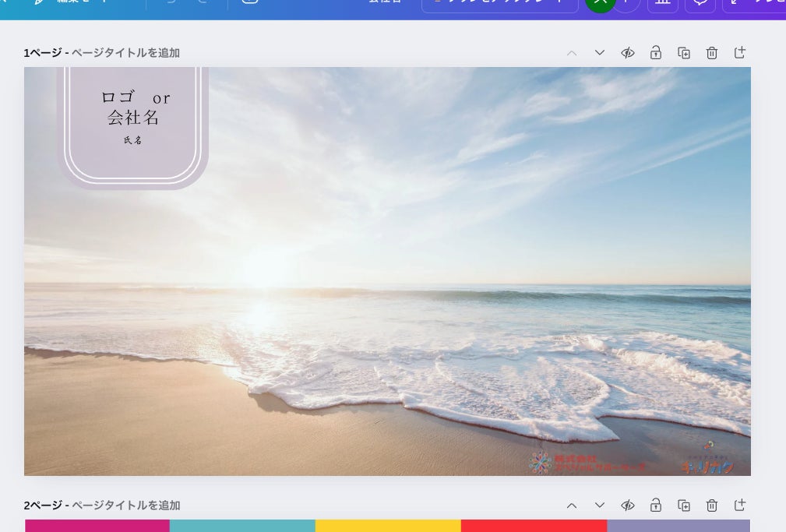The width and height of the screenshot is (786, 532).
Task: Move page 2 up with the chevron
Action: click(x=572, y=506)
